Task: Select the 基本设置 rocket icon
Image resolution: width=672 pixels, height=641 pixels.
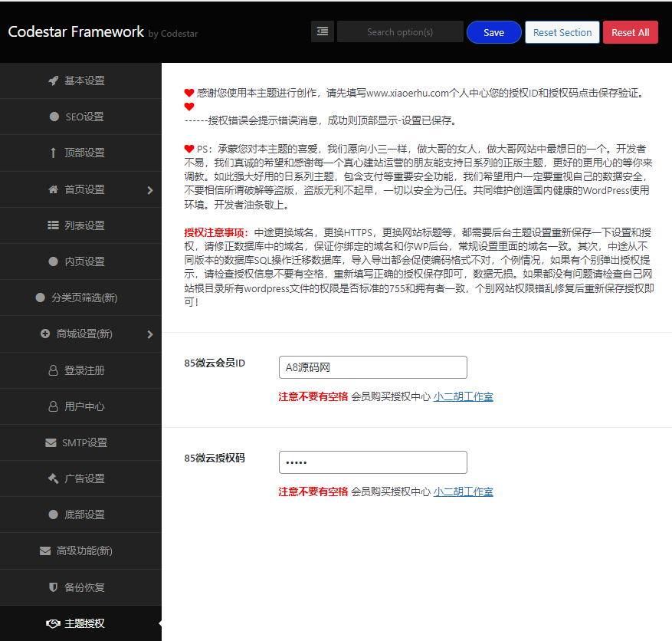Action: tap(52, 81)
